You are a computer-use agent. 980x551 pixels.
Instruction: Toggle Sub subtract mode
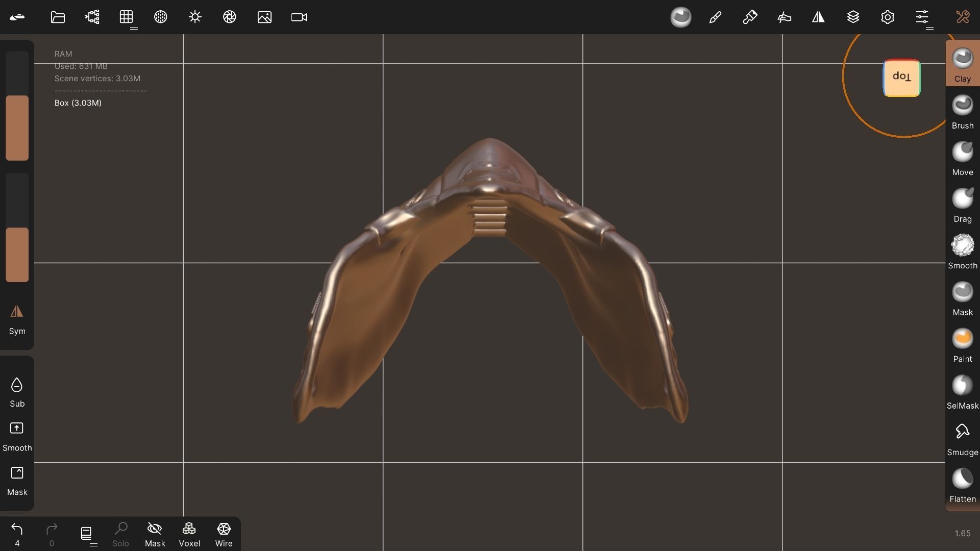tap(17, 392)
